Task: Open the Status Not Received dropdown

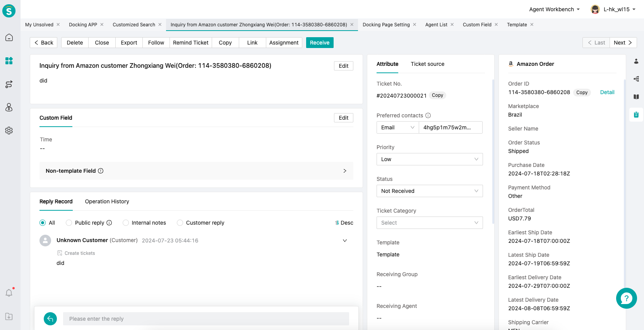Action: (430, 191)
